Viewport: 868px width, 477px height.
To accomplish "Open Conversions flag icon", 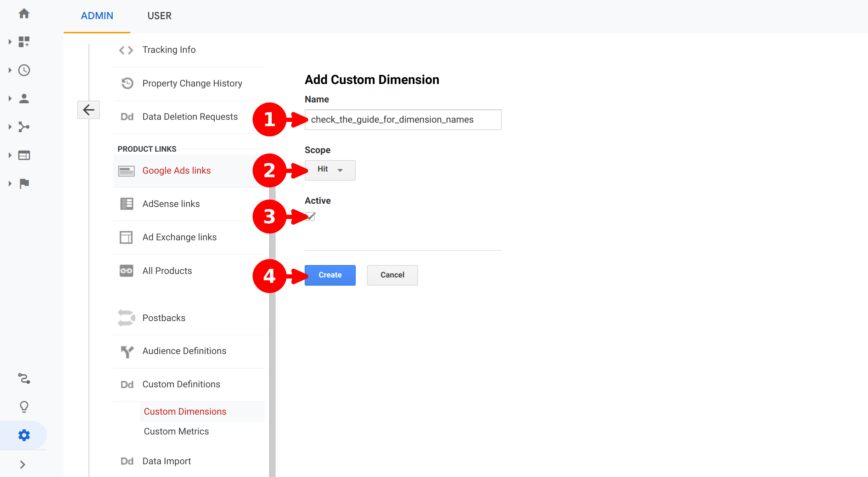I will (24, 184).
